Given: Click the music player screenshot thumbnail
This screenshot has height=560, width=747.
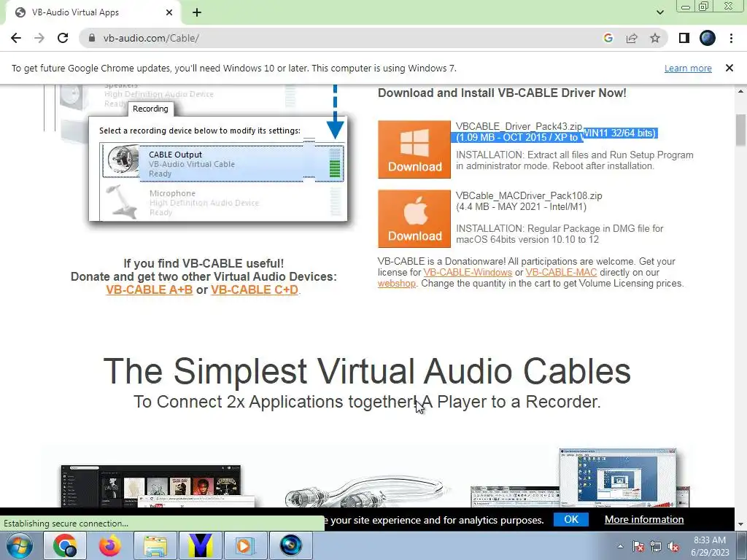Looking at the screenshot, I should click(x=150, y=486).
